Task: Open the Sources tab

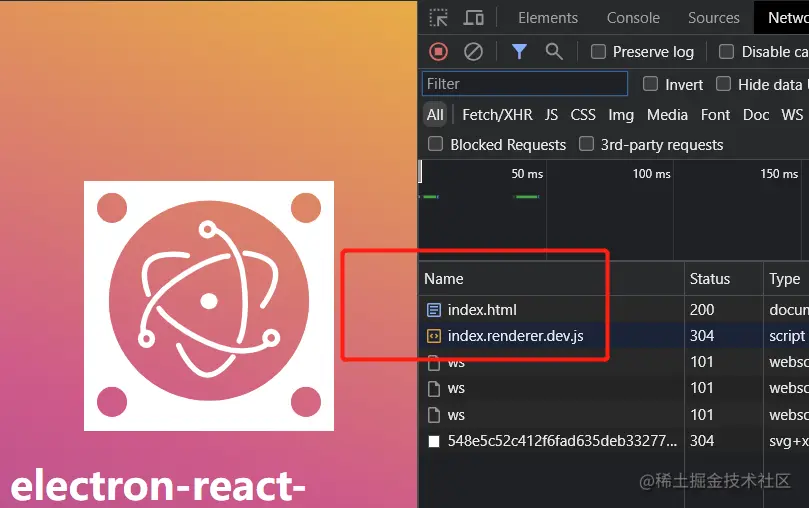Action: click(714, 18)
